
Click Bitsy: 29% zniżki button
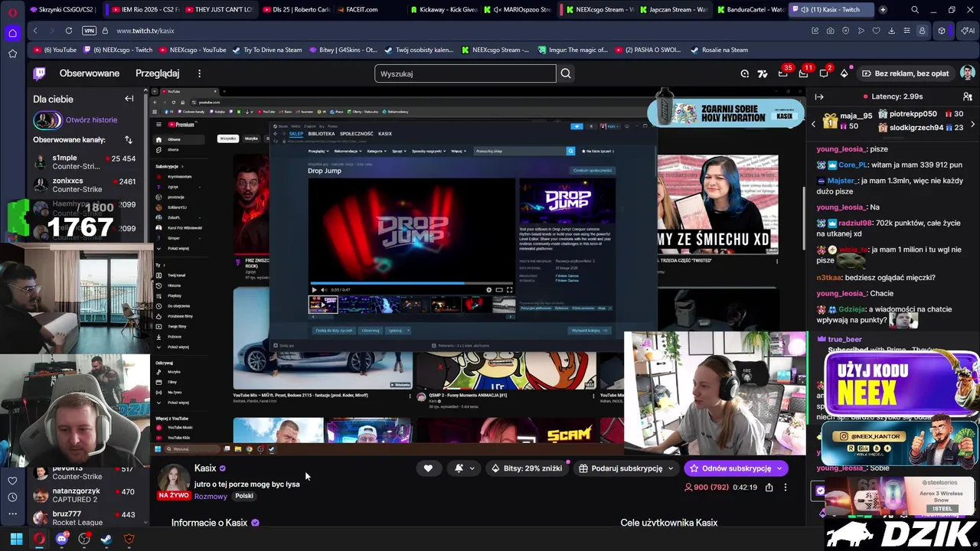(x=526, y=468)
